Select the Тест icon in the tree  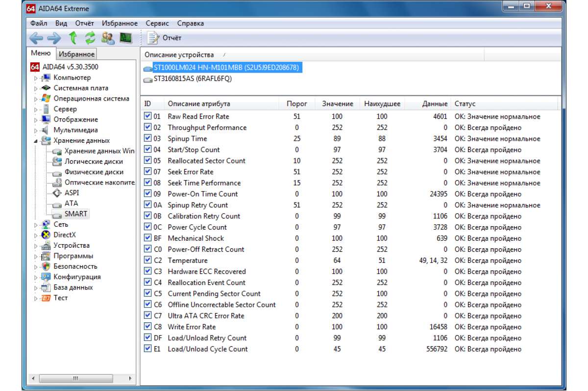coord(46,298)
